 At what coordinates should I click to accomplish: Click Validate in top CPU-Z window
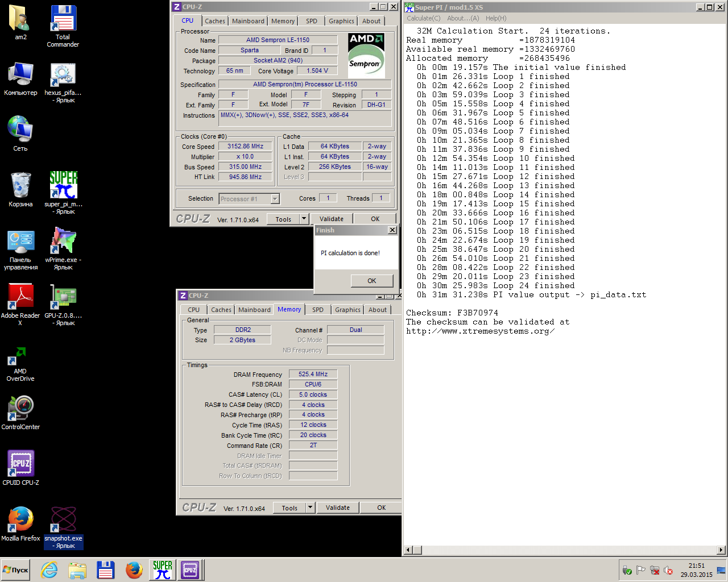332,219
